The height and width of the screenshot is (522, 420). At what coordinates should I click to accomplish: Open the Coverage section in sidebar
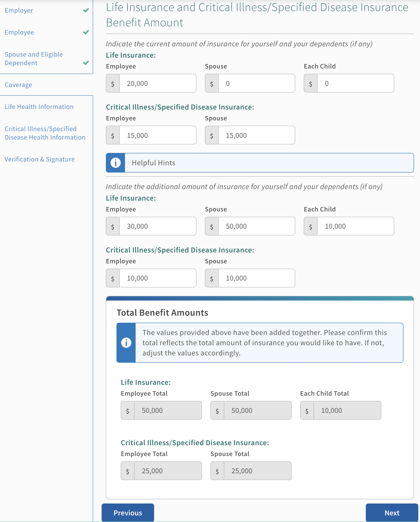pyautogui.click(x=18, y=85)
